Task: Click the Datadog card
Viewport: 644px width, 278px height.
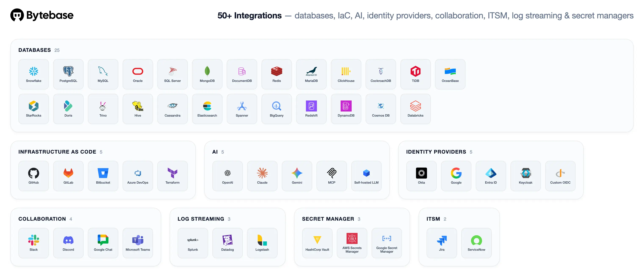Action: point(228,243)
